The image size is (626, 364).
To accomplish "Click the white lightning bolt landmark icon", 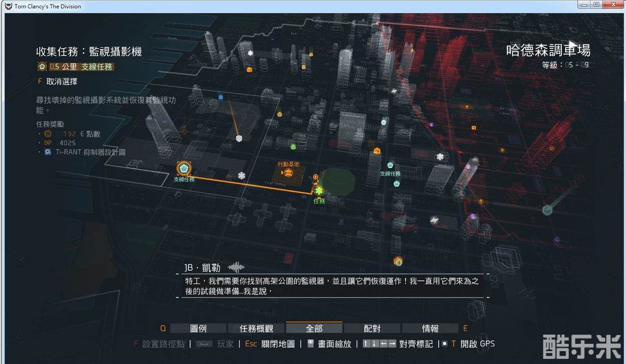I will pyautogui.click(x=435, y=220).
